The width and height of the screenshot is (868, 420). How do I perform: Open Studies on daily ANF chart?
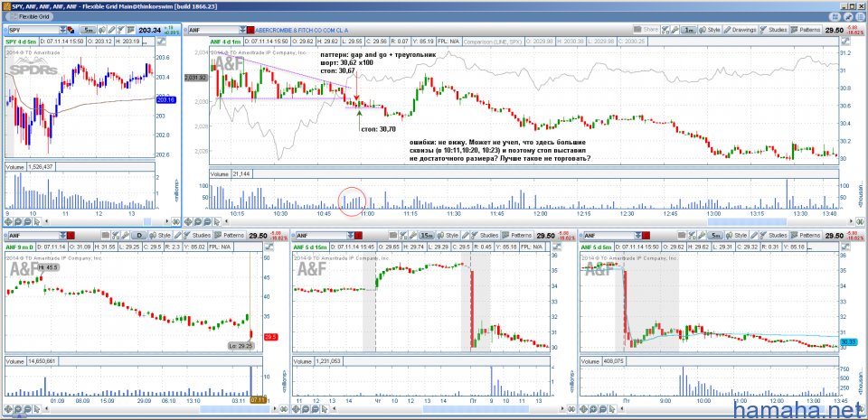coord(197,236)
